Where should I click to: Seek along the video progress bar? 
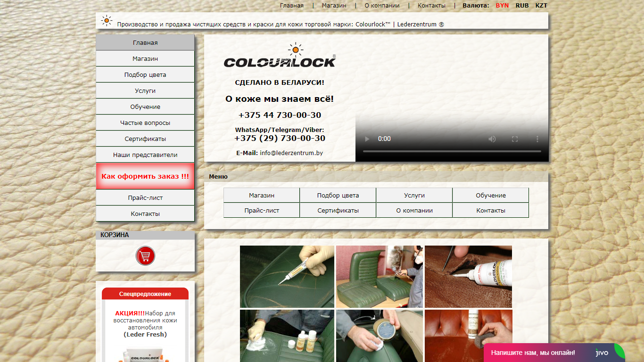(452, 151)
